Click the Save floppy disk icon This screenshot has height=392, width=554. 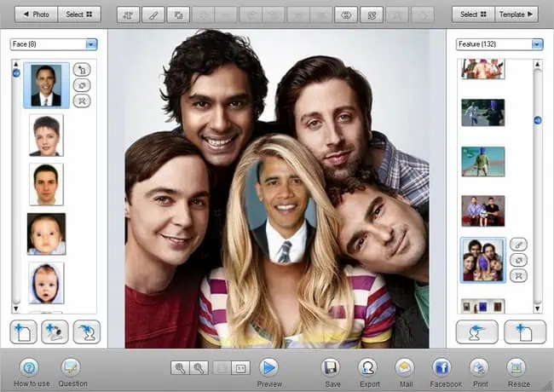click(x=331, y=367)
